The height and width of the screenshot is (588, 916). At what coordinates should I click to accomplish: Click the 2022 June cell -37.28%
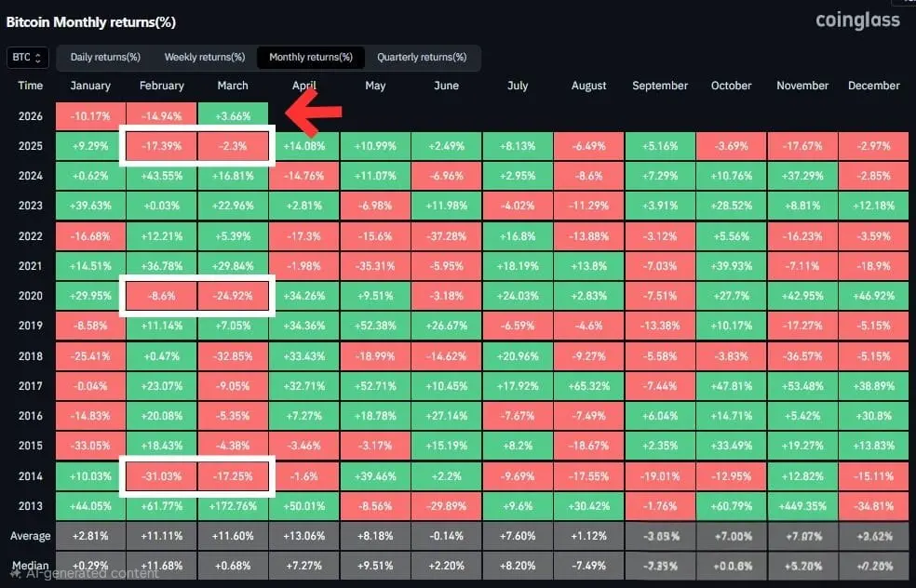coord(446,236)
